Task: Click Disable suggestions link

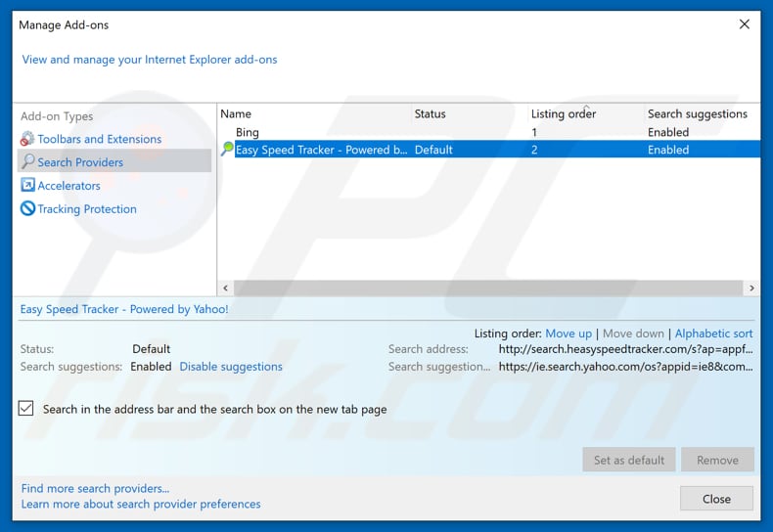Action: click(231, 367)
